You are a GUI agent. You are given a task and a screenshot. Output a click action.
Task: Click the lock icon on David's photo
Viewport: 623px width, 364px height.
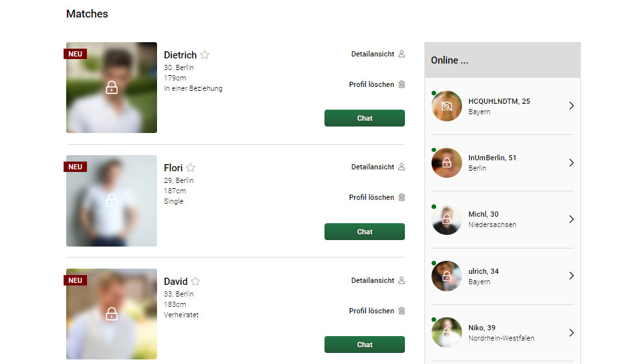click(x=112, y=314)
